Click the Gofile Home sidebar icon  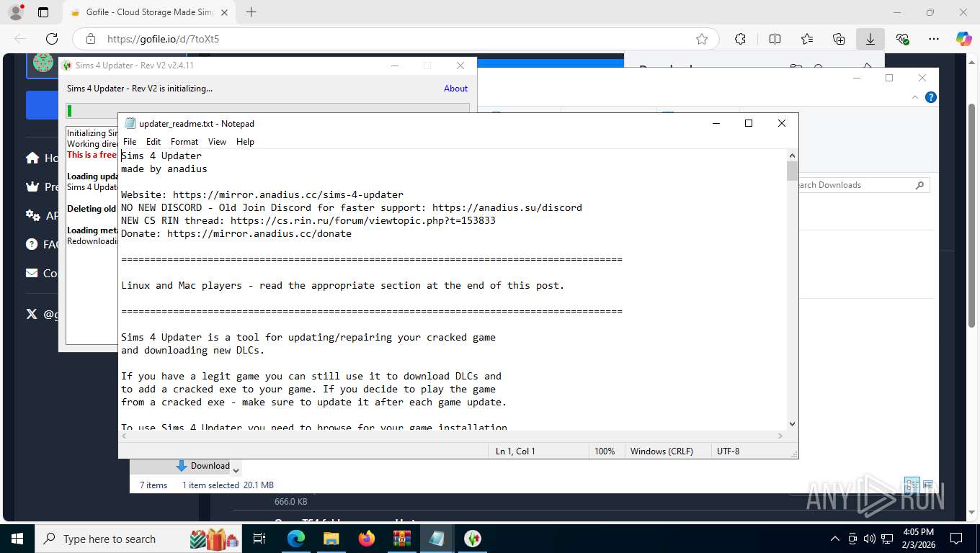(32, 158)
